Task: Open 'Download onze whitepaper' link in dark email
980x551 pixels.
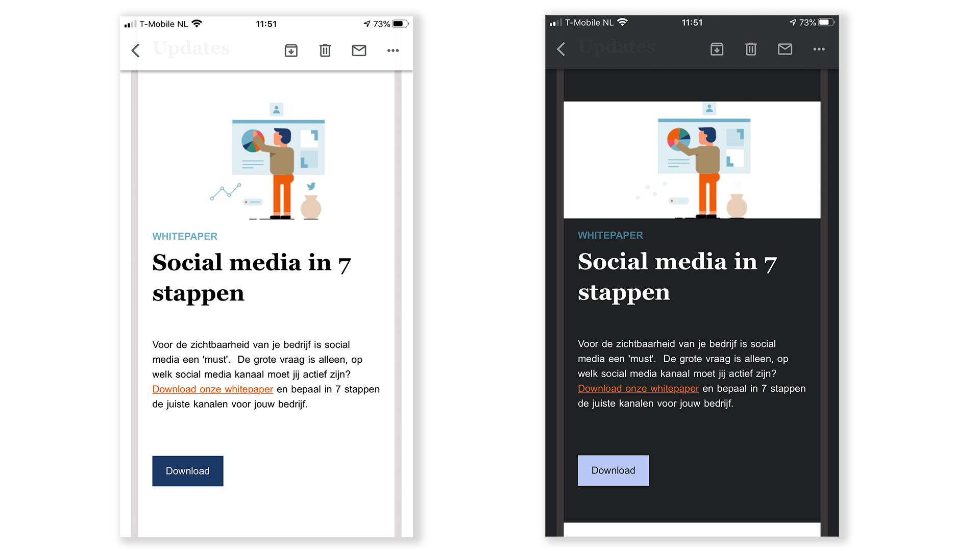Action: (x=638, y=389)
